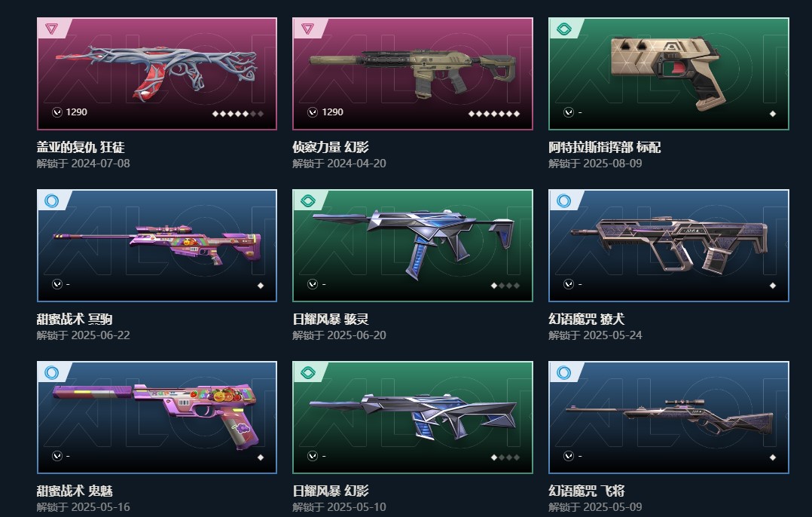812x517 pixels.
Task: Click the 日耀风暴 幻影 skin title
Action: 331,491
